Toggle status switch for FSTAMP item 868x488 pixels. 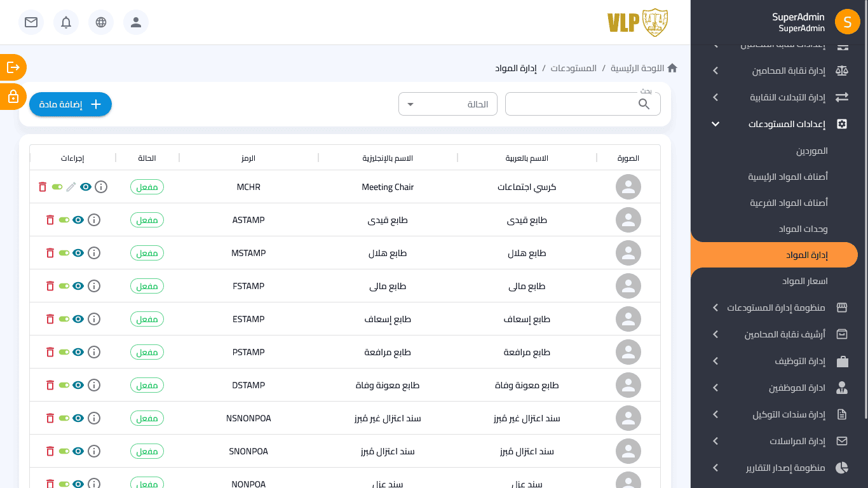pyautogui.click(x=64, y=286)
